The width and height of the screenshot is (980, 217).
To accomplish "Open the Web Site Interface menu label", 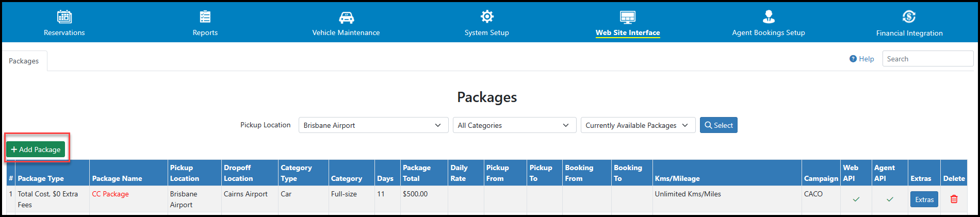I will point(628,32).
